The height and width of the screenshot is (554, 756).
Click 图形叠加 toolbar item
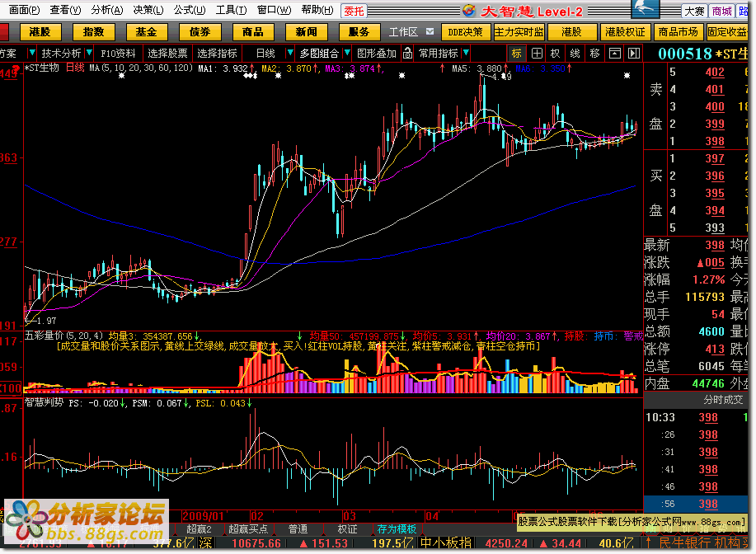tap(377, 53)
